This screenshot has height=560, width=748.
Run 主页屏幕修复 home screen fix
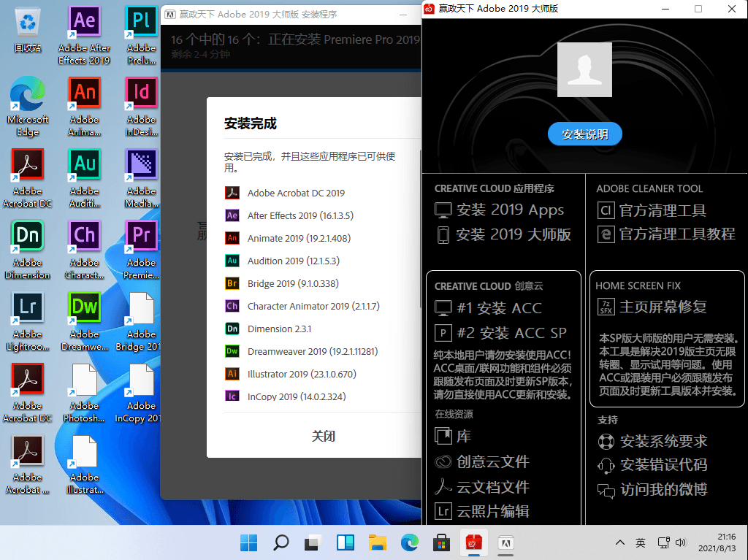point(652,307)
